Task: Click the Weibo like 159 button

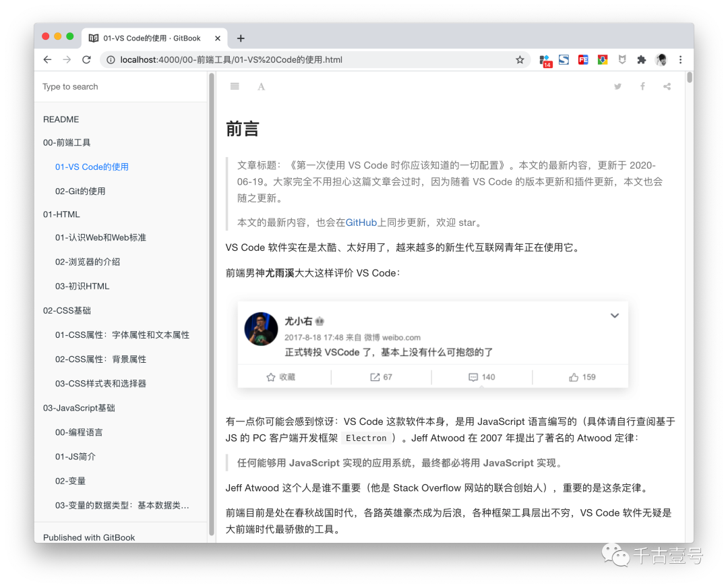Action: [x=582, y=377]
